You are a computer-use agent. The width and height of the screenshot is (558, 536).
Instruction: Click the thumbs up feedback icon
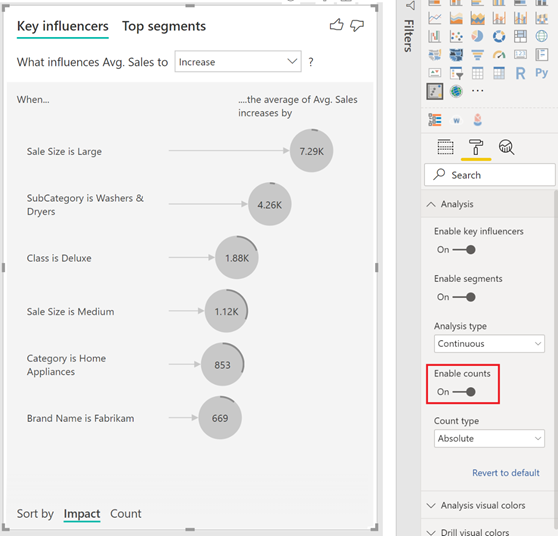pyautogui.click(x=336, y=25)
